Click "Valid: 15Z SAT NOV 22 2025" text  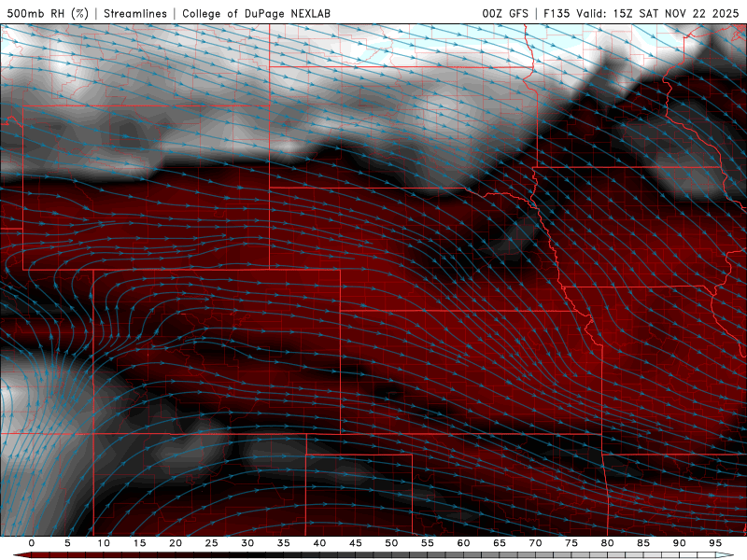[657, 13]
